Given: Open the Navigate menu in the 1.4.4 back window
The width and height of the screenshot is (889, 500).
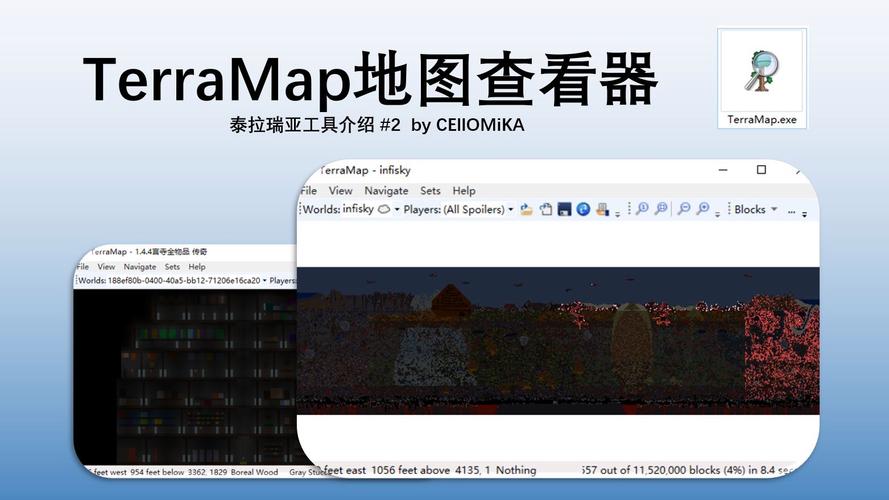Looking at the screenshot, I should pos(139,266).
